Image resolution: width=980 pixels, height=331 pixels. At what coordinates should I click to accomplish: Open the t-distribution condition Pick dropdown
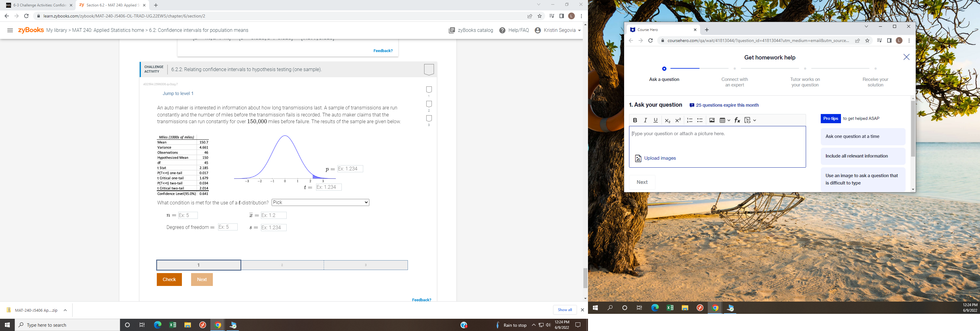tap(320, 203)
